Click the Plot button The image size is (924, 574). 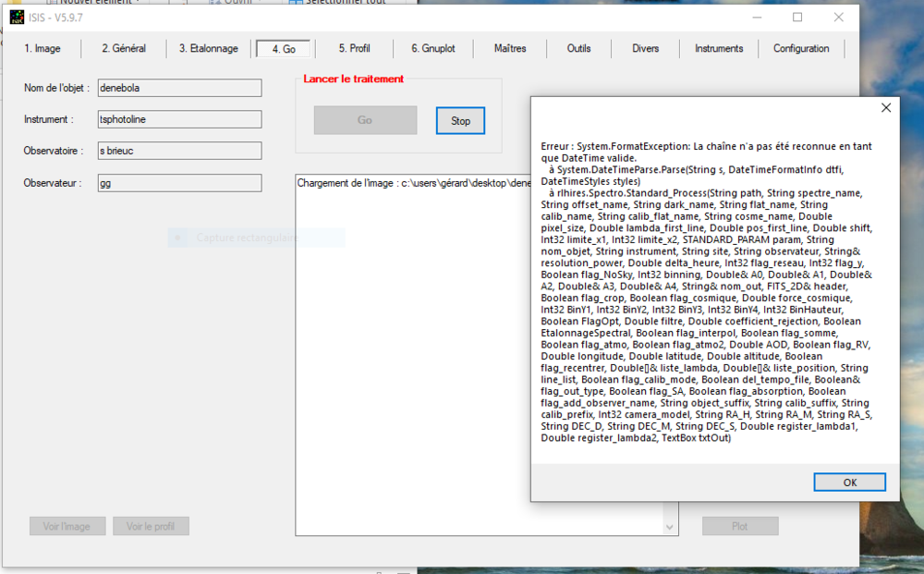click(x=739, y=526)
